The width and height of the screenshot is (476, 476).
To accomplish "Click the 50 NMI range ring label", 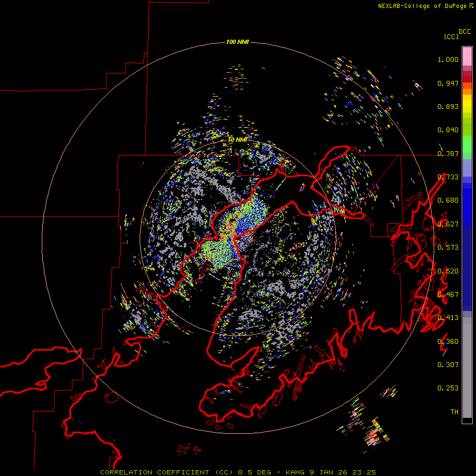I will click(237, 140).
